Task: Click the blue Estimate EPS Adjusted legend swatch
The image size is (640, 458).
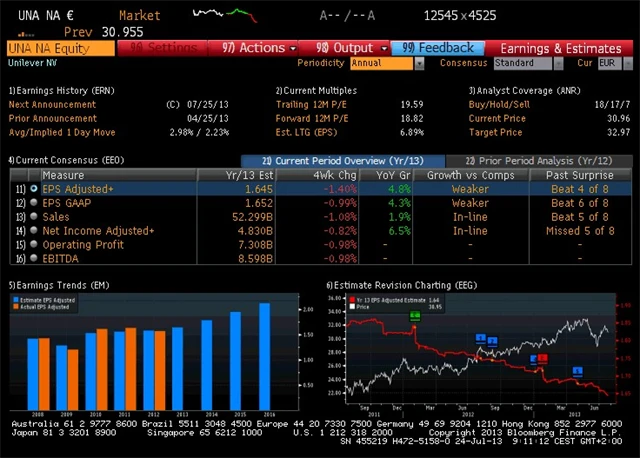Action: click(14, 299)
